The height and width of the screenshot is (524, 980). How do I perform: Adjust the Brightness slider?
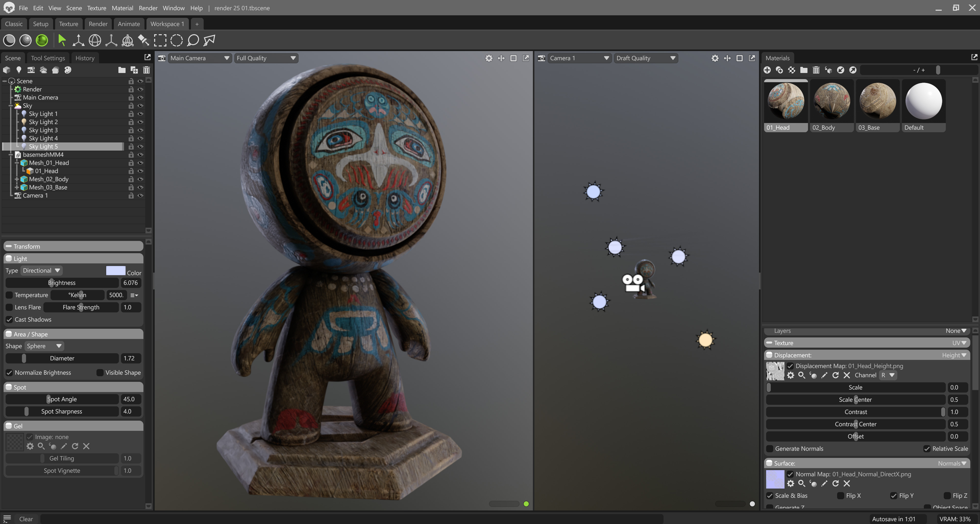(x=62, y=283)
